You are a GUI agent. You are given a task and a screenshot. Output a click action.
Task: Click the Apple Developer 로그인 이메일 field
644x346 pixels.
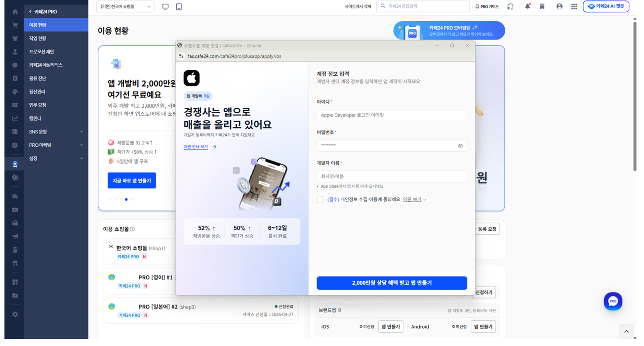coord(392,115)
